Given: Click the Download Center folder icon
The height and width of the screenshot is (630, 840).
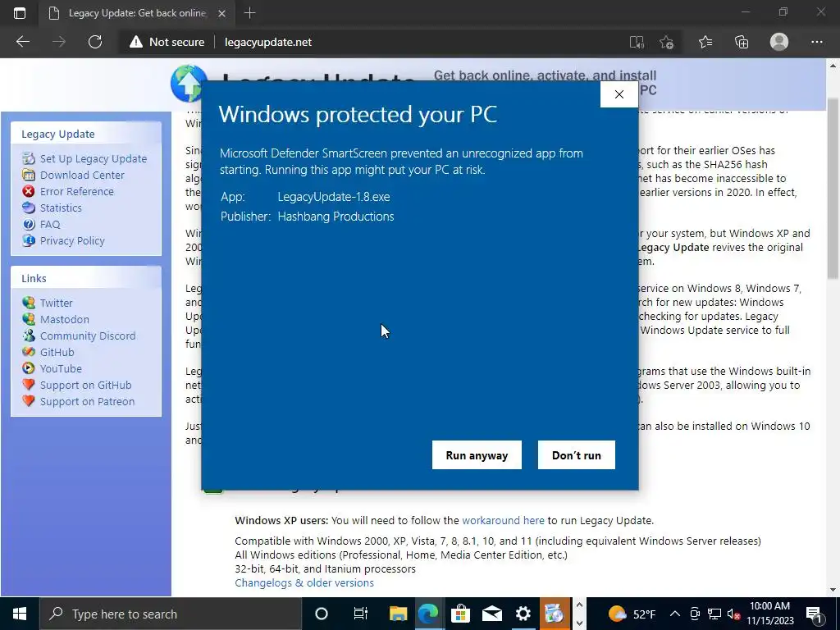Looking at the screenshot, I should pyautogui.click(x=29, y=175).
